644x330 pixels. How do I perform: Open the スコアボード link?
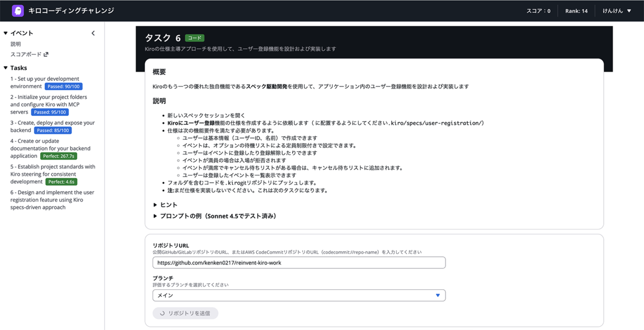click(x=26, y=54)
